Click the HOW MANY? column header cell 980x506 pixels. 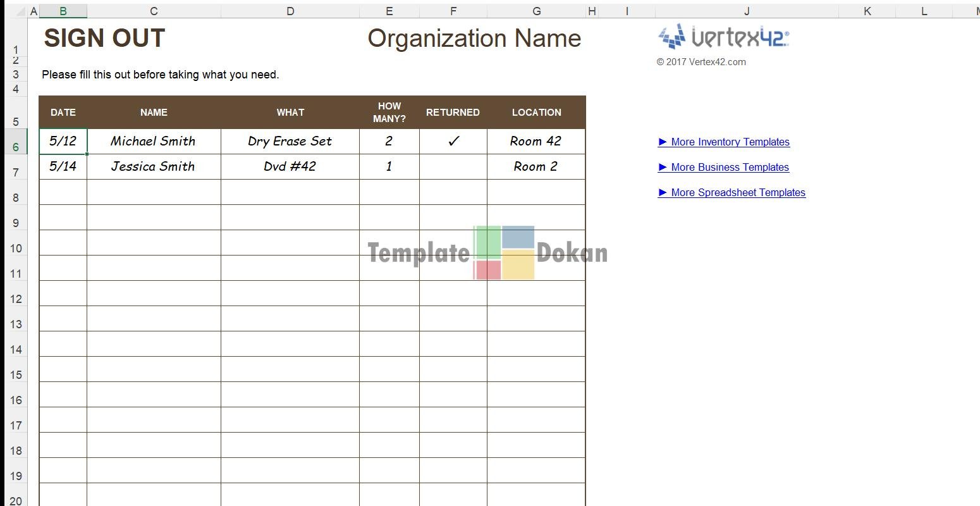[389, 113]
